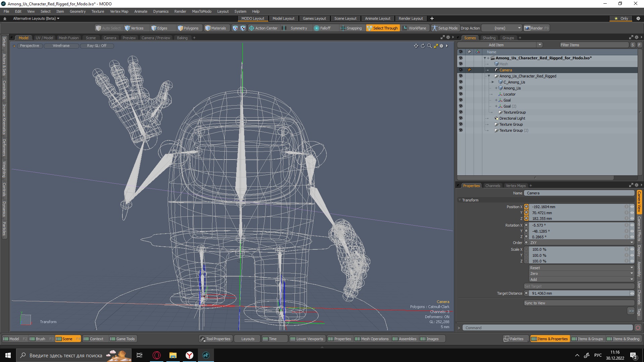
Task: Open the WorkPlane menu
Action: point(414,28)
